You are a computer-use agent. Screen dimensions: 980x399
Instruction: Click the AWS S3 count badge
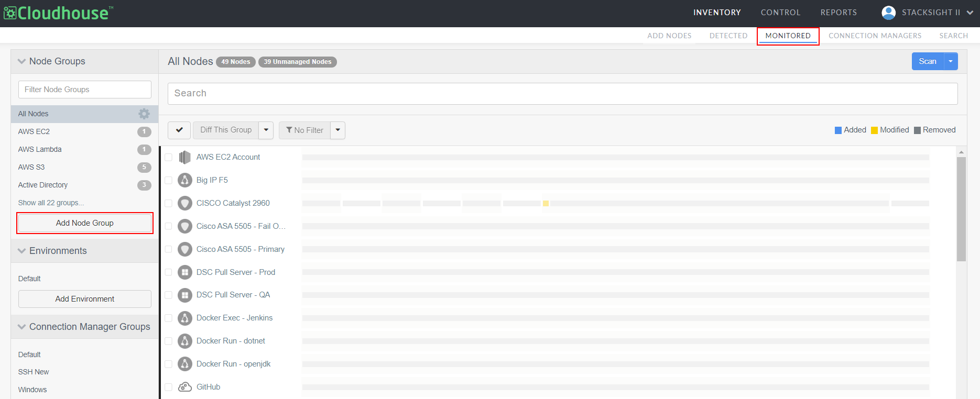tap(144, 168)
